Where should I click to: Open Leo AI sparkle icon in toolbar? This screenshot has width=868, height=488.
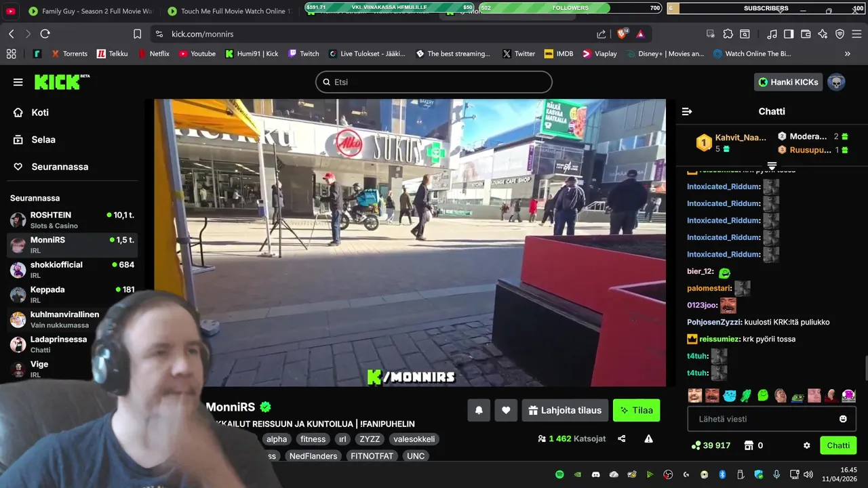[x=823, y=34]
